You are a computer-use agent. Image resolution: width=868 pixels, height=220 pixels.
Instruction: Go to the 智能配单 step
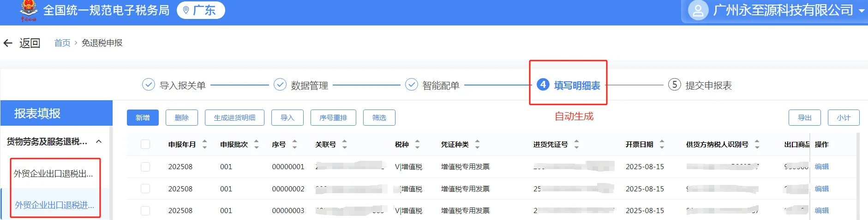pos(441,86)
